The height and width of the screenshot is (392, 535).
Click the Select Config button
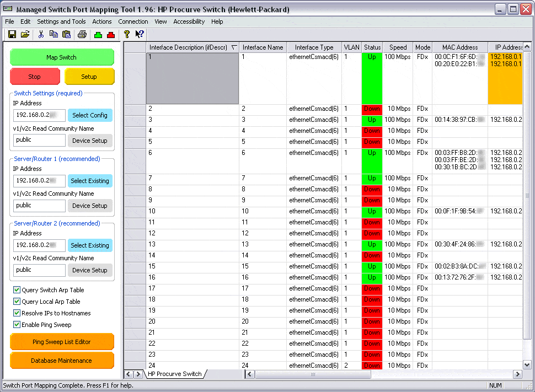90,115
